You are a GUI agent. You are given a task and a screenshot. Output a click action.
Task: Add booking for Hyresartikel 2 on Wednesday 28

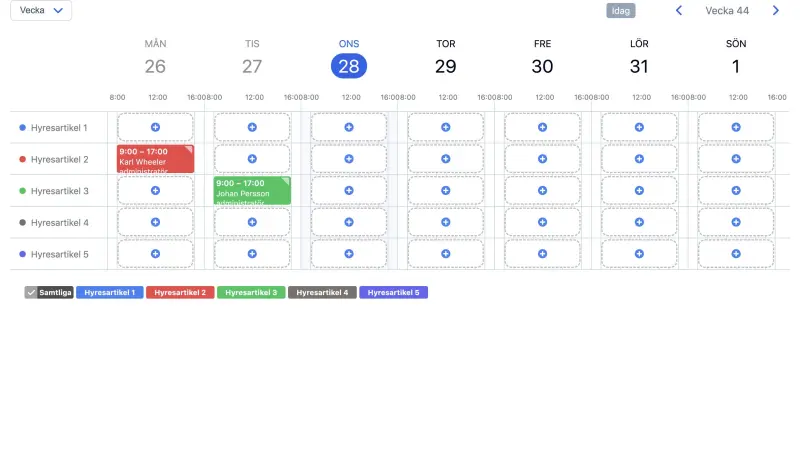click(348, 159)
